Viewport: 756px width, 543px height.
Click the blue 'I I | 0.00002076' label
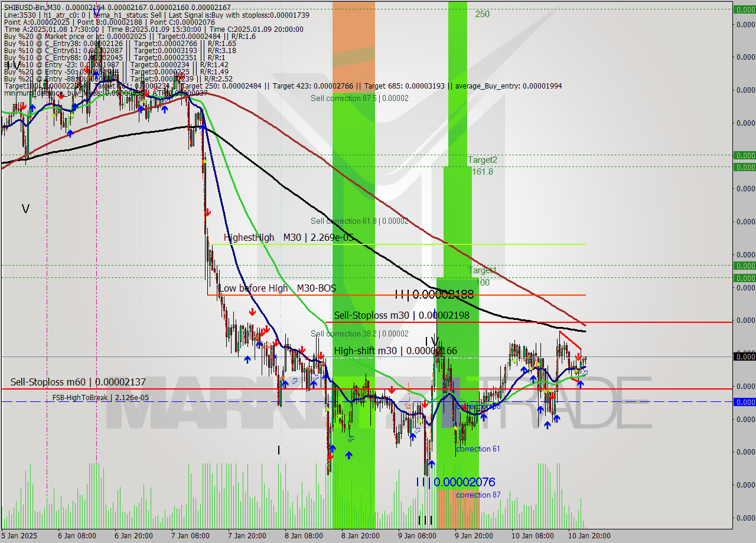(x=455, y=482)
